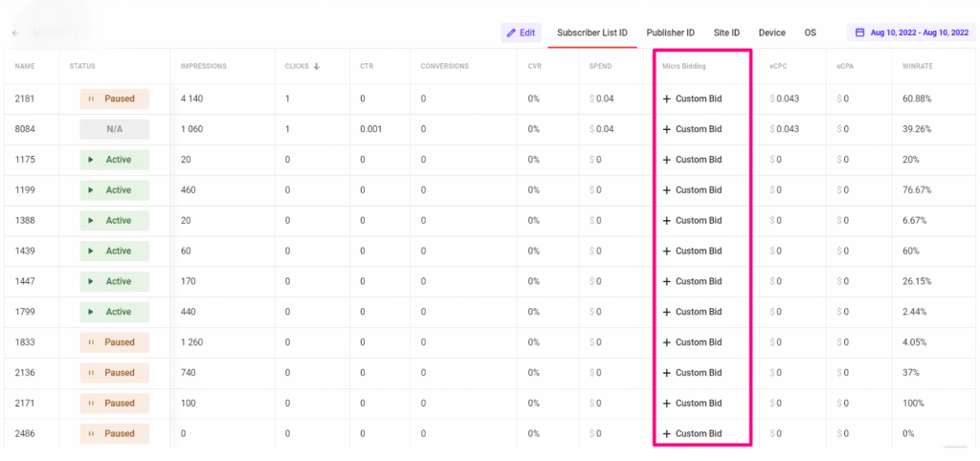
Task: Sort table by Impressions column header
Action: pyautogui.click(x=203, y=66)
